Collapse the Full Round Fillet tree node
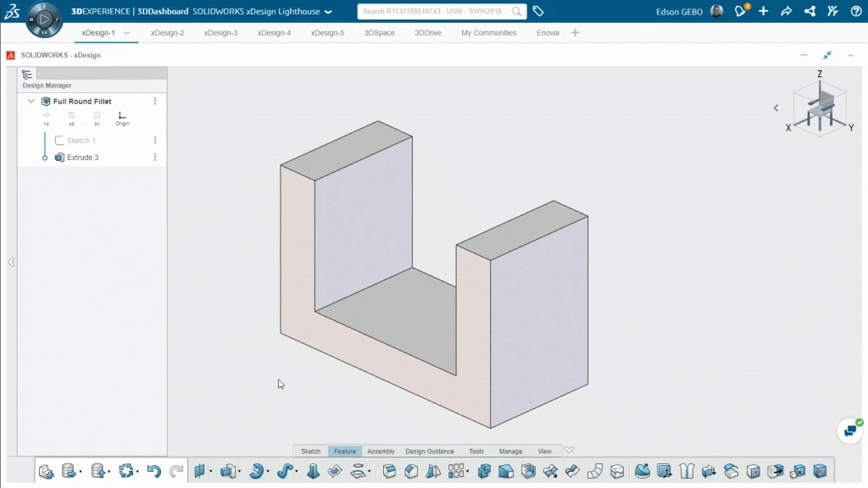 click(31, 102)
